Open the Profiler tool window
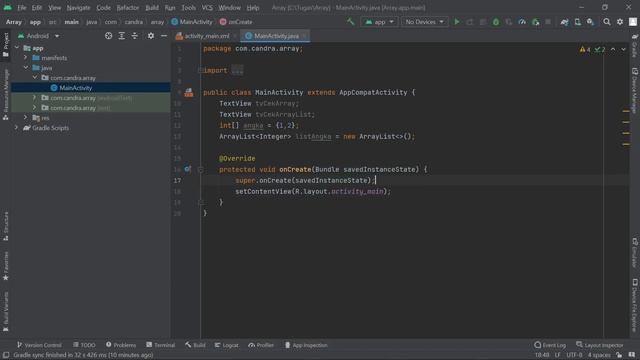 (261, 345)
